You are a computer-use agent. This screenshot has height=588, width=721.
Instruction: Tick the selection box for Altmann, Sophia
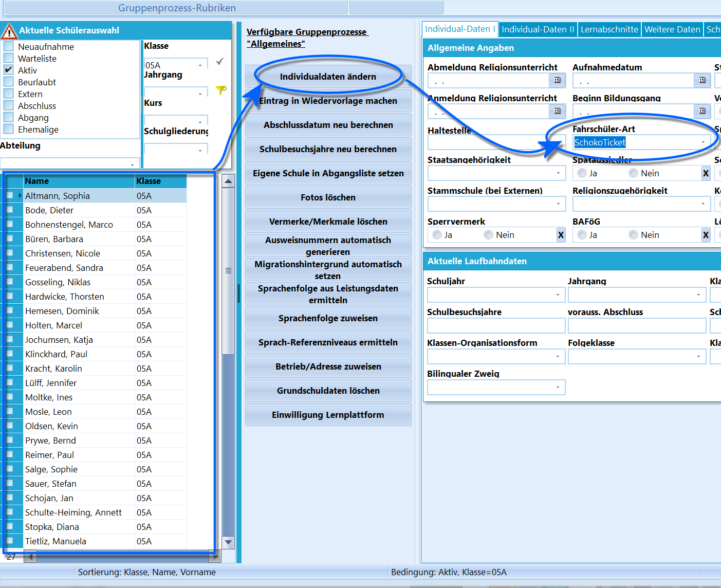pyautogui.click(x=10, y=195)
